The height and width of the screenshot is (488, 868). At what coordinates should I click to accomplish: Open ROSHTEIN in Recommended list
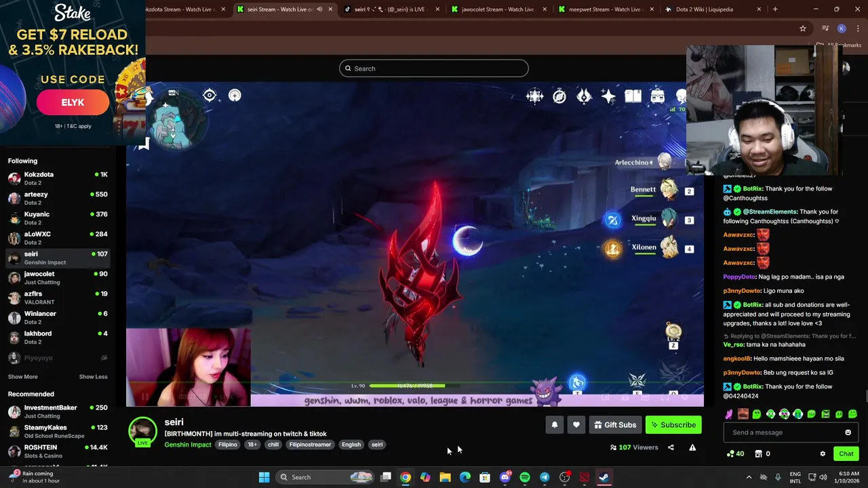[58, 451]
